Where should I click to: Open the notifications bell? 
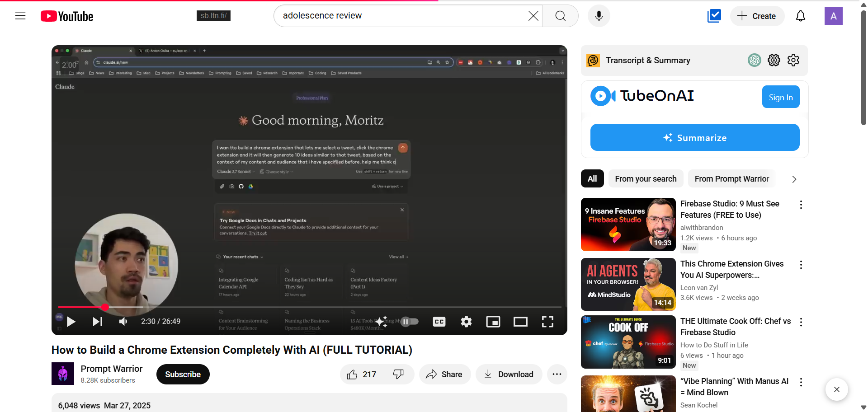pyautogui.click(x=801, y=16)
